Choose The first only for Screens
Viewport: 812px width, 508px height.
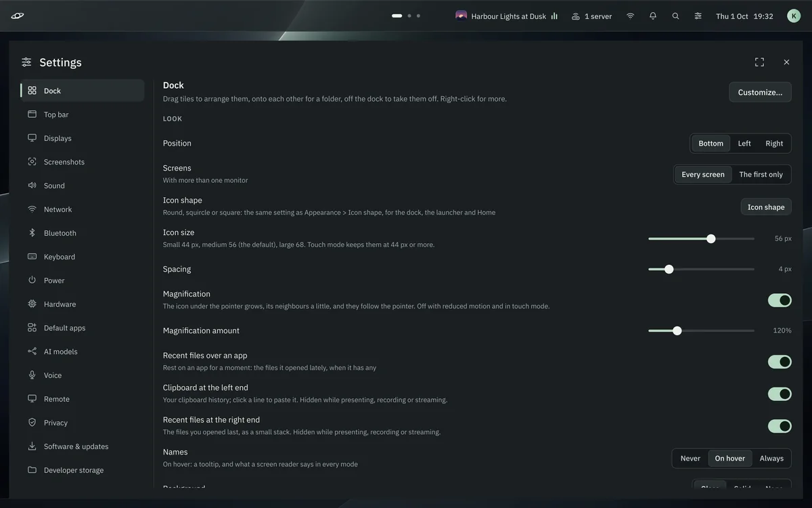[x=761, y=175]
